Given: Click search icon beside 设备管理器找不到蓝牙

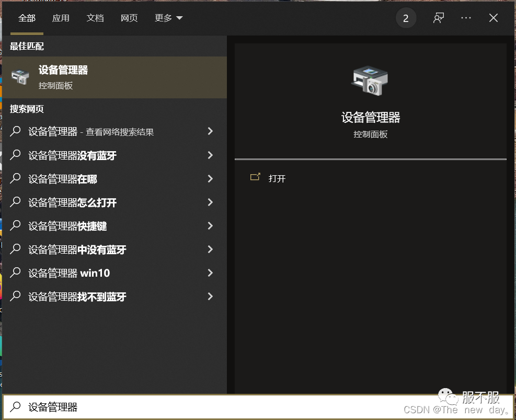Looking at the screenshot, I should coord(15,296).
